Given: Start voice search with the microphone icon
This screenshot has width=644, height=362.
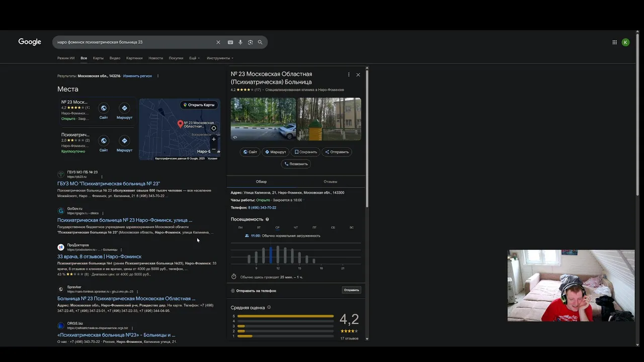Looking at the screenshot, I should [x=240, y=42].
